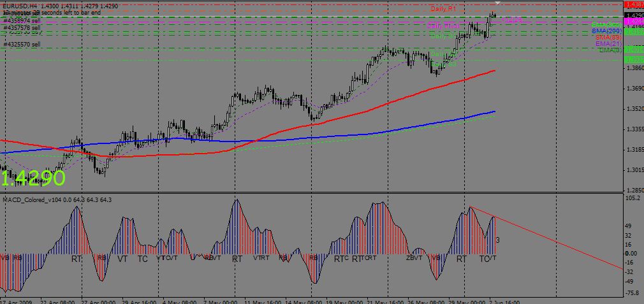644x304 pixels.
Task: Click the 1.3015 price axis value
Action: [634, 170]
